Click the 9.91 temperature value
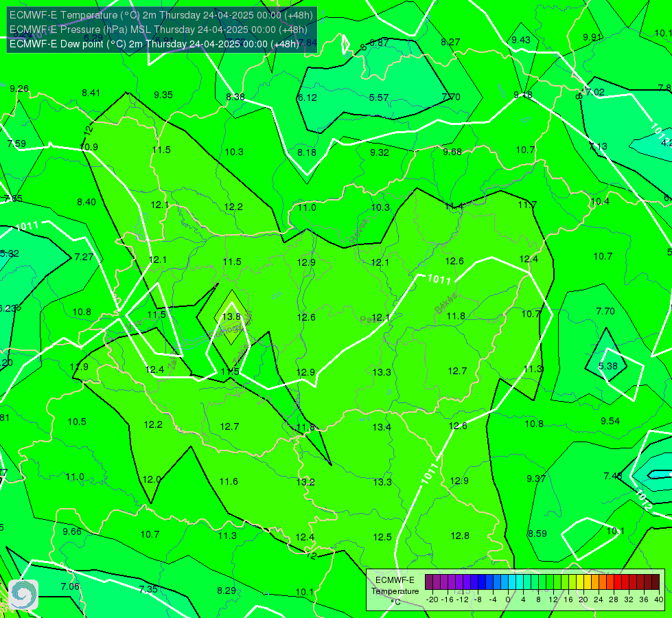The width and height of the screenshot is (672, 618). (592, 37)
